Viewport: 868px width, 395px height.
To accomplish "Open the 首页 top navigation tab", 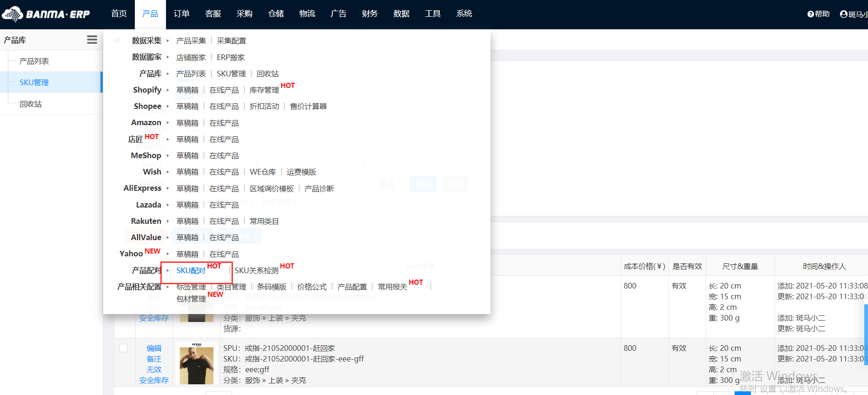I will click(x=119, y=14).
